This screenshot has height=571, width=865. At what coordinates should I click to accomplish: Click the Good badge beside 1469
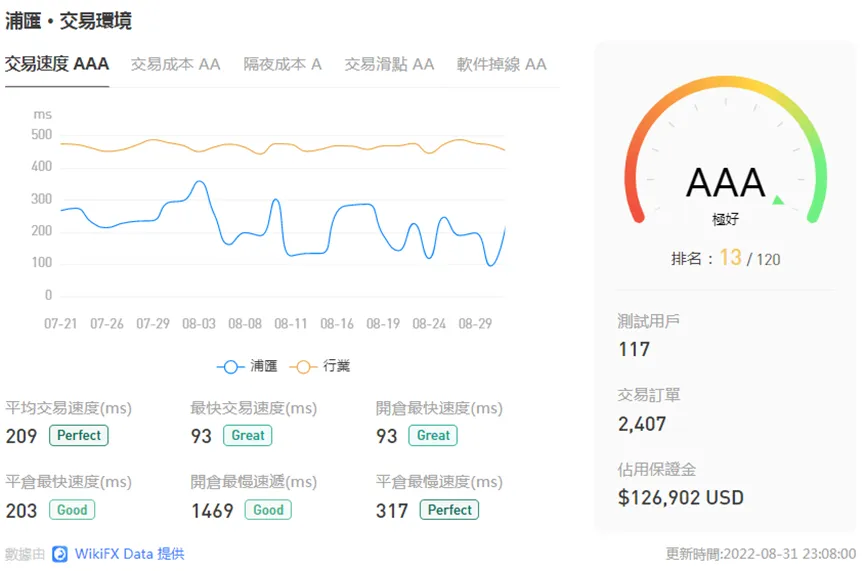tap(268, 510)
